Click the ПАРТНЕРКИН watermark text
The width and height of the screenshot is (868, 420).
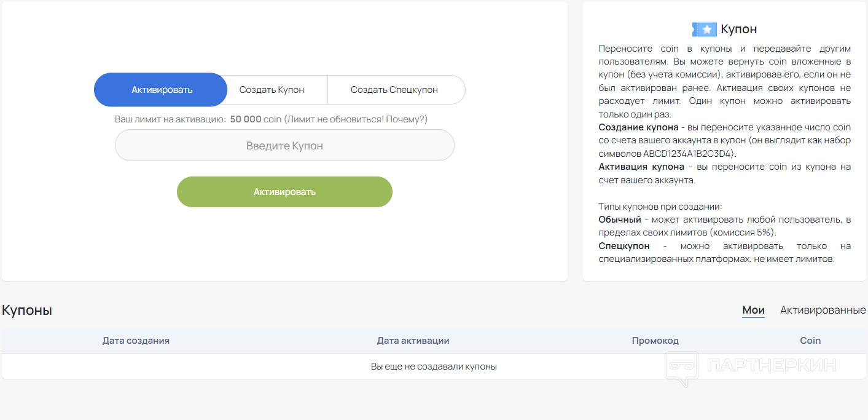point(772,365)
